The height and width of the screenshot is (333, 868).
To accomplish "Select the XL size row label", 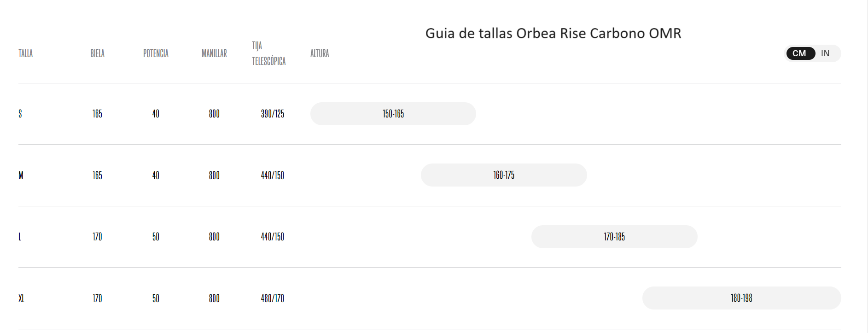I will click(x=21, y=298).
